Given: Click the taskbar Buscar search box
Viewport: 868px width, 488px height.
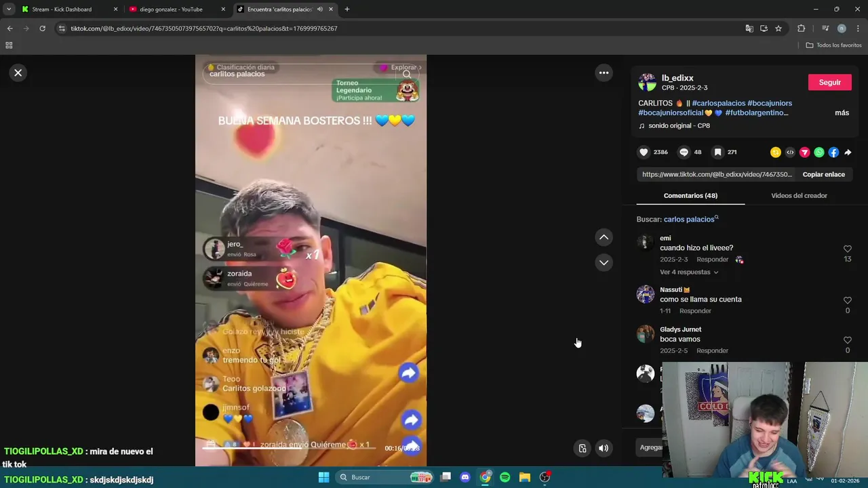Looking at the screenshot, I should pos(386,477).
